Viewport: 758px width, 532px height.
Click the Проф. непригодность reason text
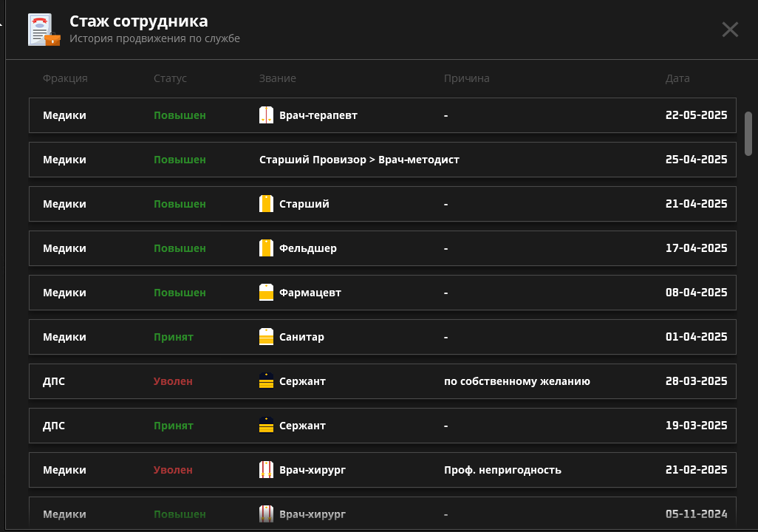click(x=502, y=470)
